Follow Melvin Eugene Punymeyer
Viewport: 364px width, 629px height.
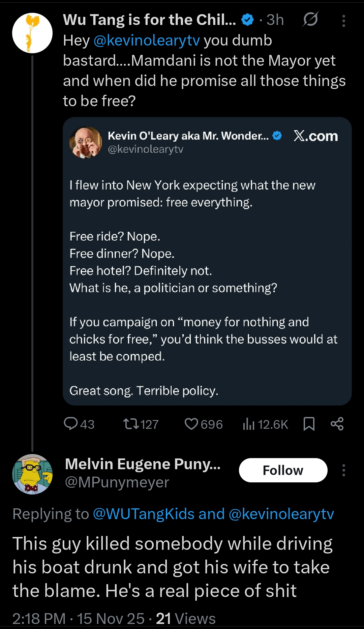pyautogui.click(x=283, y=470)
